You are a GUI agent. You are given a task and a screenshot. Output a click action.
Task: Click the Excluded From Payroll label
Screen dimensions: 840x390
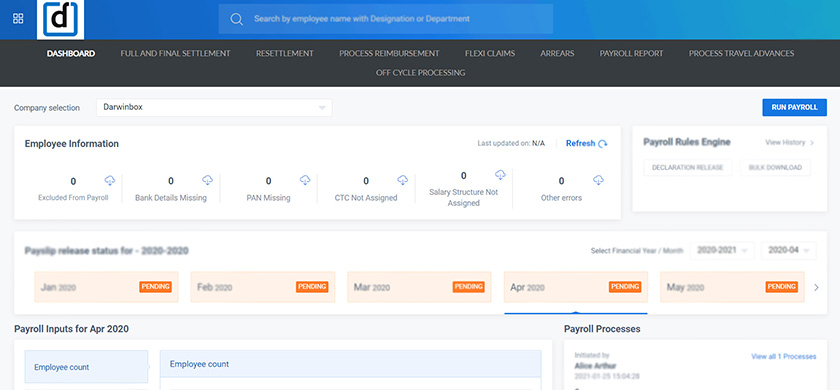73,198
